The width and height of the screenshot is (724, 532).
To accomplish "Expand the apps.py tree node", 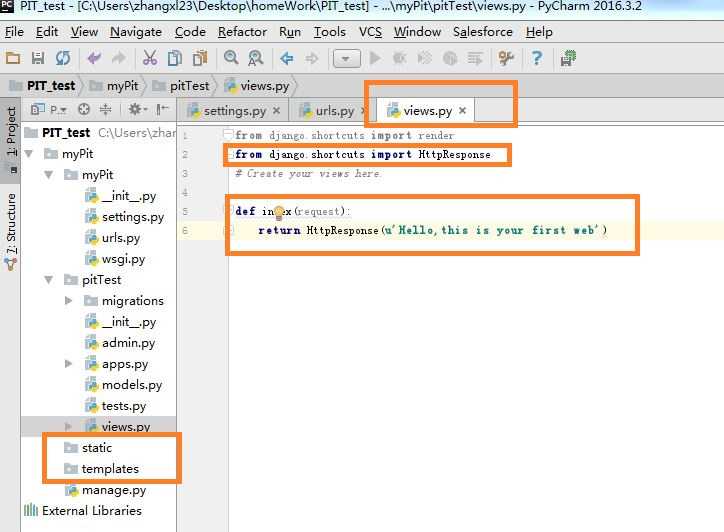I will tap(68, 364).
